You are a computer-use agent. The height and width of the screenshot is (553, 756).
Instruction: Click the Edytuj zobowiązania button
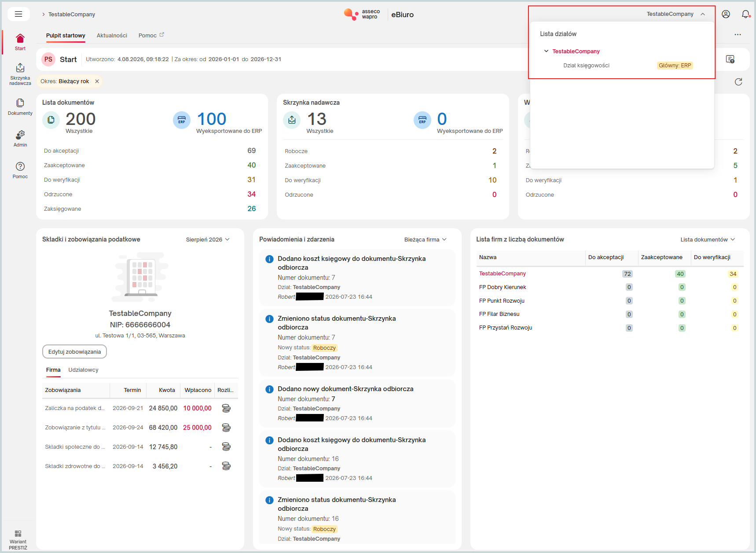[74, 352]
